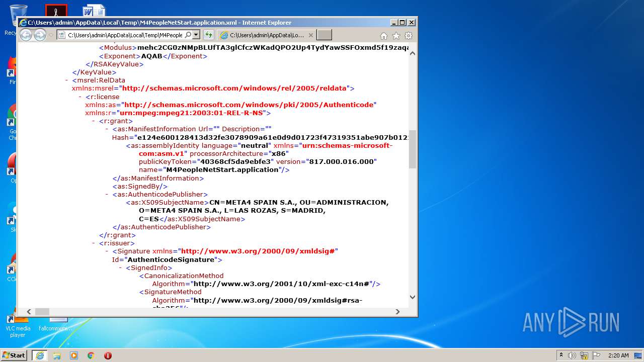Open Chrome from the taskbar
The image size is (644, 362).
91,355
